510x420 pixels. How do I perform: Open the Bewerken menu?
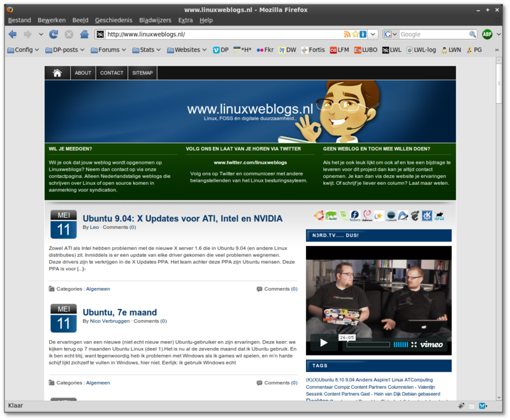tap(52, 20)
